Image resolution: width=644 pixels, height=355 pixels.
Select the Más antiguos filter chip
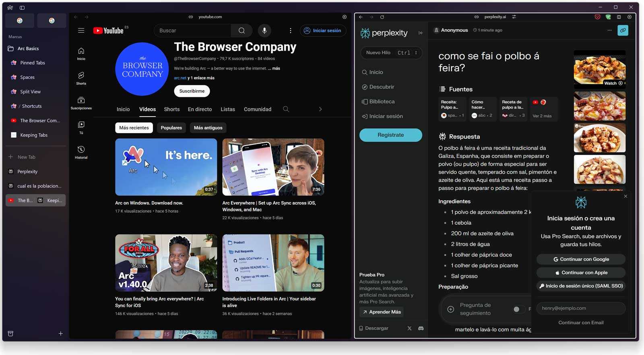coord(208,128)
